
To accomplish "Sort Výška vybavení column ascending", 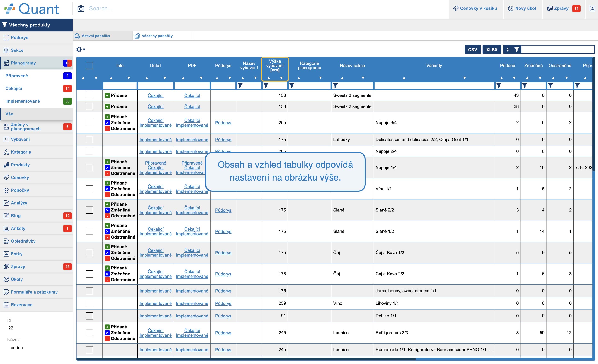I will 268,78.
